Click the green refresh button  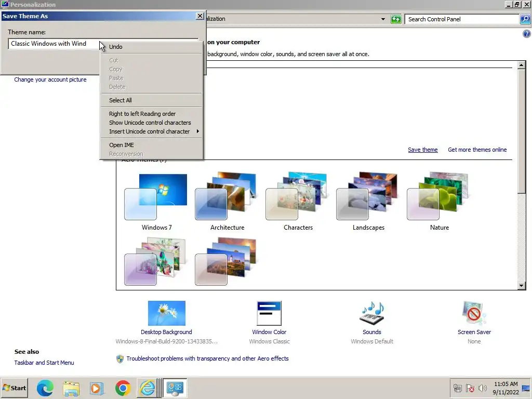tap(395, 19)
